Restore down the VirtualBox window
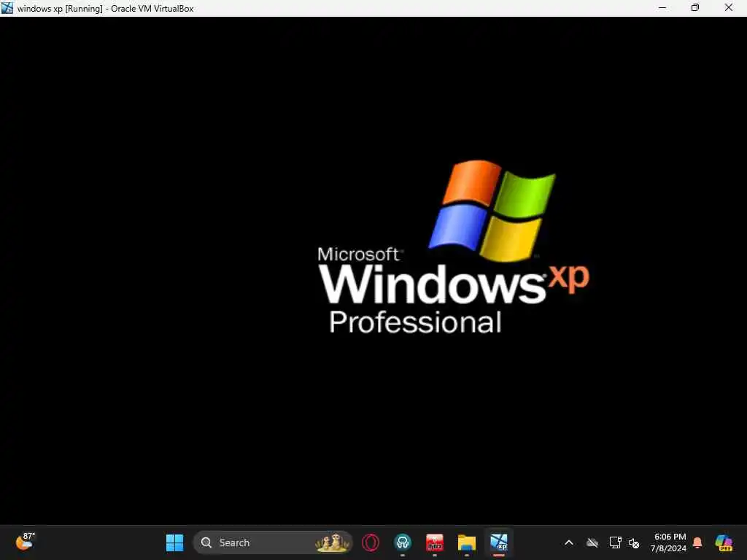Image resolution: width=747 pixels, height=560 pixels. 695,7
